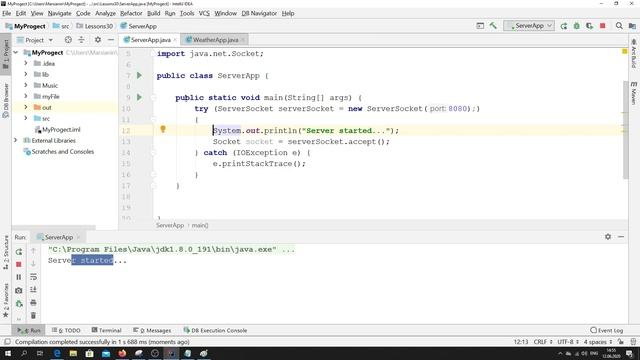Open Search Everywhere magnifier icon
The image size is (640, 360).
[x=619, y=26]
